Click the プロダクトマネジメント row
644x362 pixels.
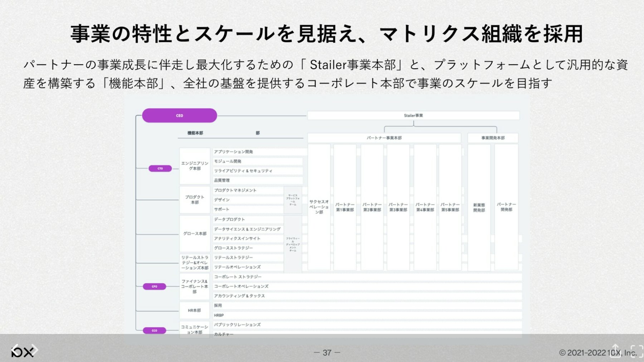(x=248, y=190)
